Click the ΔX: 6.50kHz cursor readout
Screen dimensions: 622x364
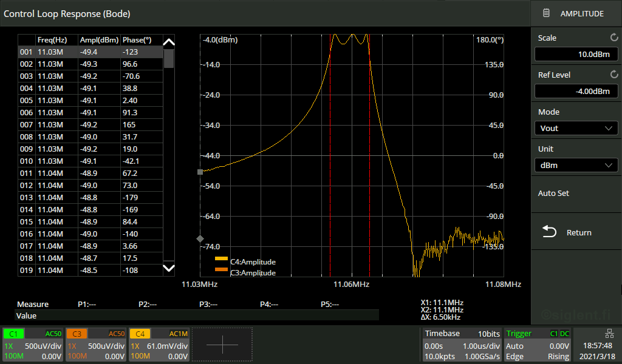point(441,317)
